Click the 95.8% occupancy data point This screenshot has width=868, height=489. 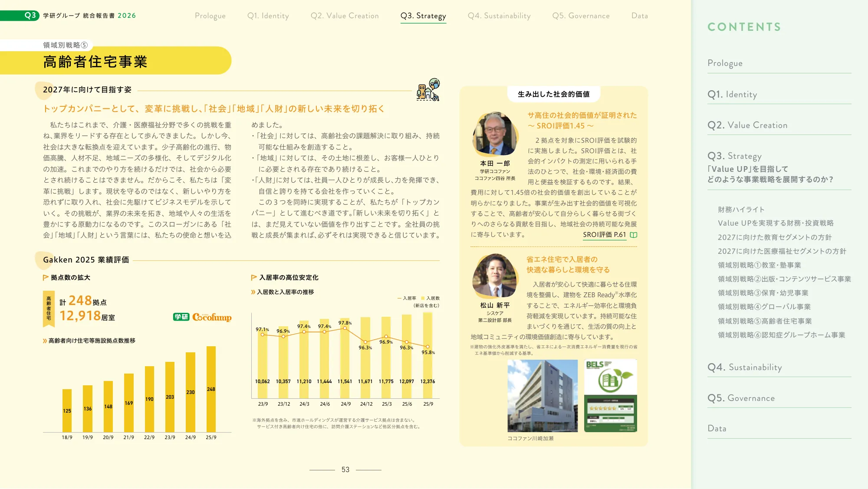[427, 347]
